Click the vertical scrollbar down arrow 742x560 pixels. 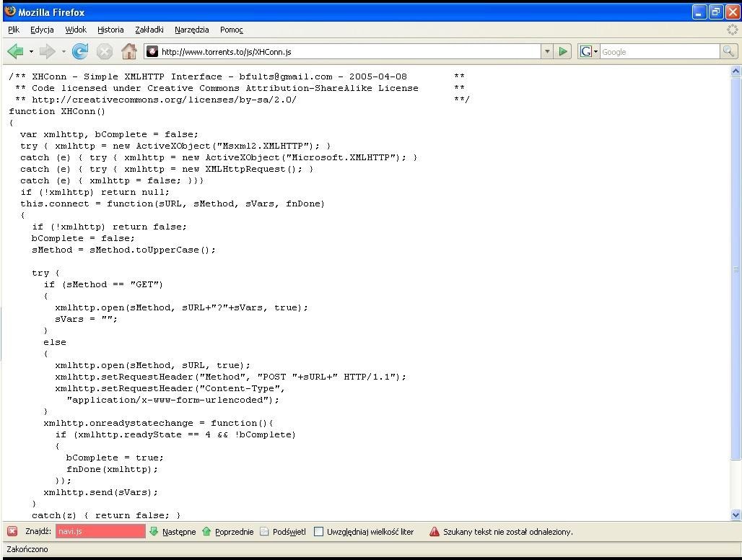pos(736,515)
